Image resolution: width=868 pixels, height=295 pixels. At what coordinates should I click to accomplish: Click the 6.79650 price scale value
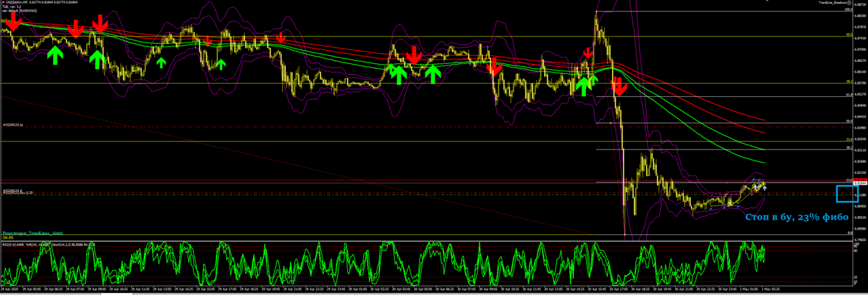pyautogui.click(x=860, y=239)
